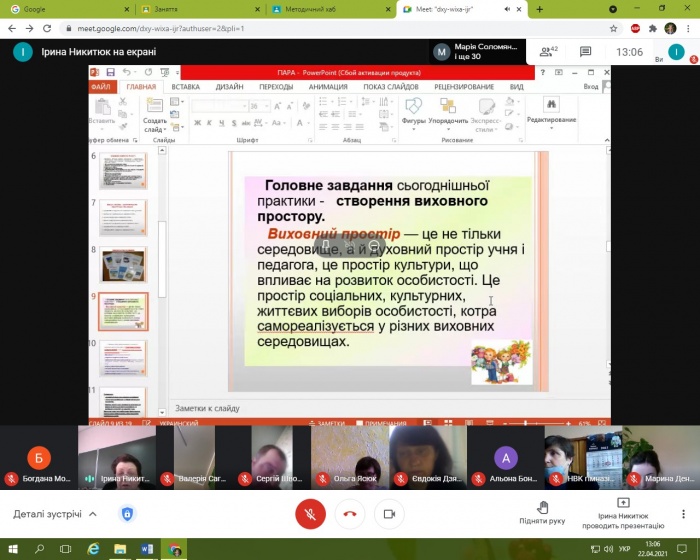Viewport: 700px width, 560px height.
Task: Toggle the camera button in Meet
Action: [x=389, y=514]
